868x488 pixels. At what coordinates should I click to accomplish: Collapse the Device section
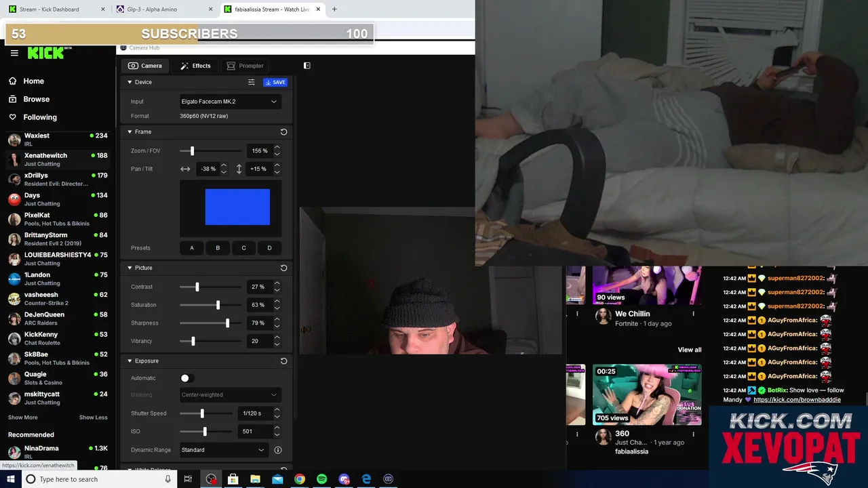tap(130, 82)
